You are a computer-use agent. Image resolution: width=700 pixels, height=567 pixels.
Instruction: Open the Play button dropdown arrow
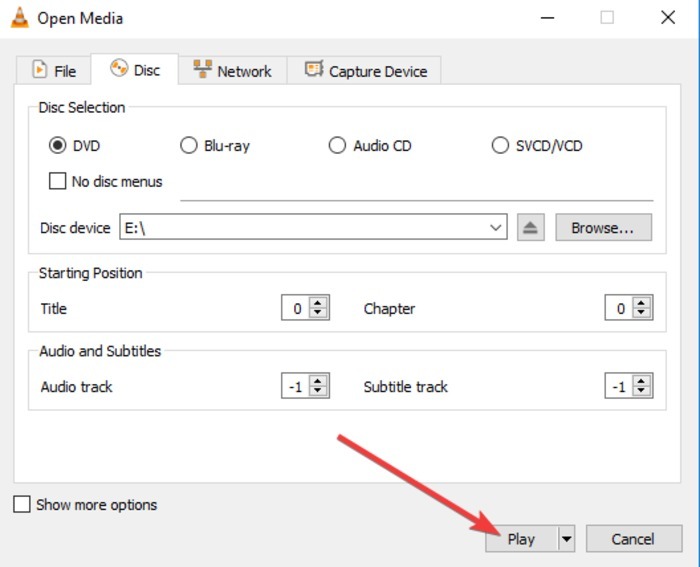click(567, 539)
